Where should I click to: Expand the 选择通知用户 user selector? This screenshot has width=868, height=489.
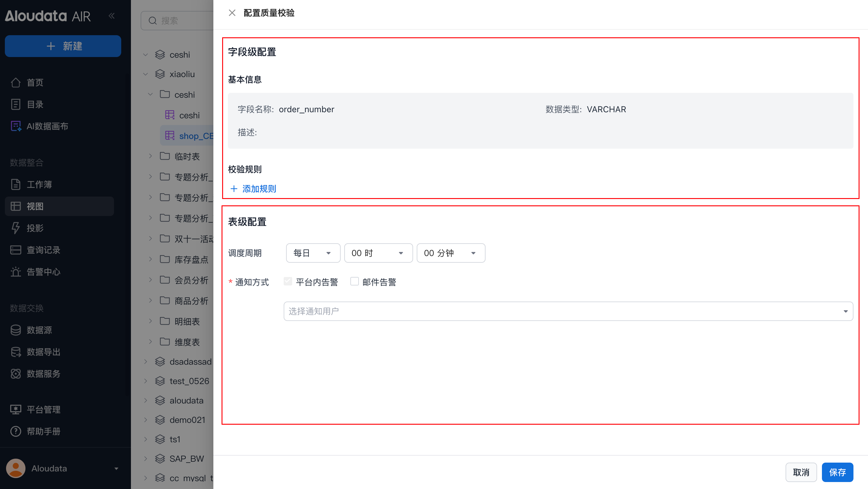pyautogui.click(x=568, y=311)
